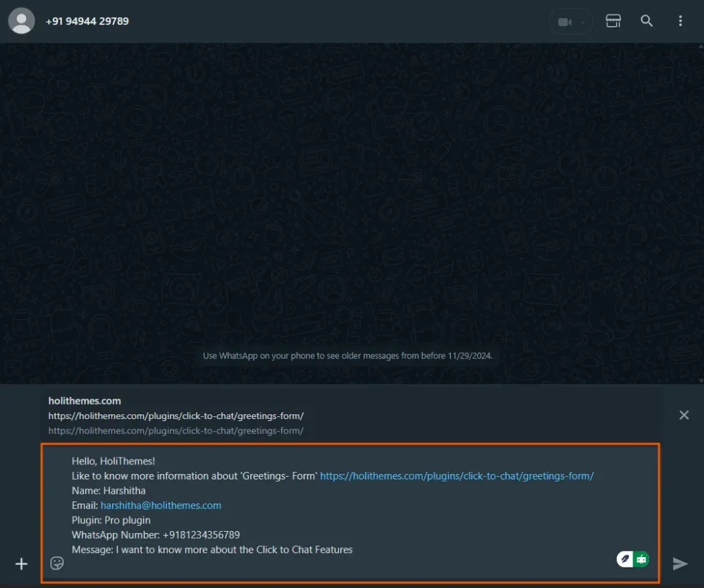Open contact info for +91 94944 29789
The height and width of the screenshot is (588, 704).
[x=87, y=21]
